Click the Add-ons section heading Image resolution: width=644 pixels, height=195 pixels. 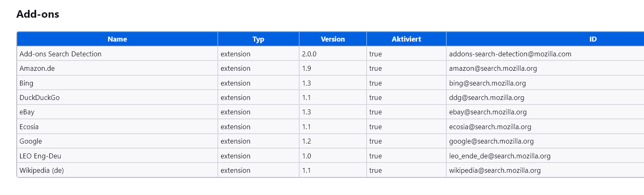coord(38,14)
